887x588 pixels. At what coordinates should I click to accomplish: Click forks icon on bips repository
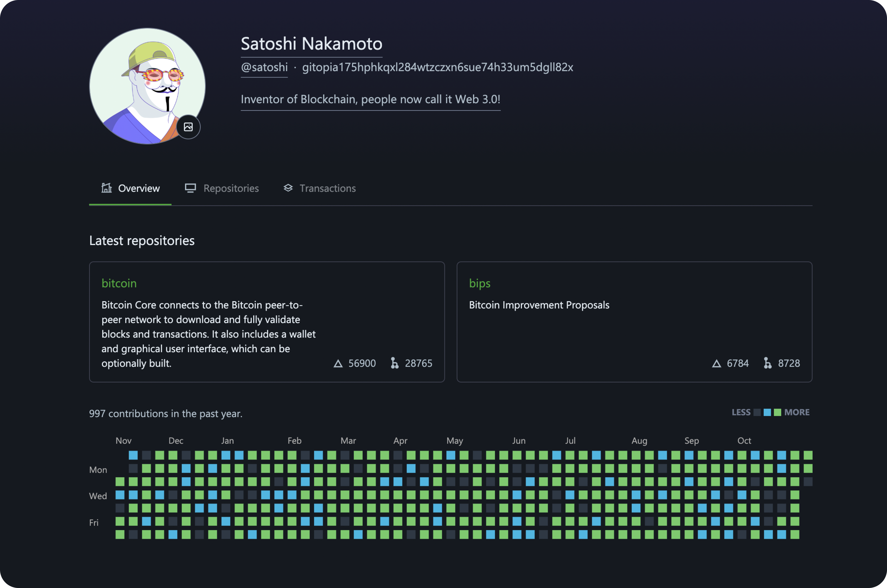[x=767, y=363]
